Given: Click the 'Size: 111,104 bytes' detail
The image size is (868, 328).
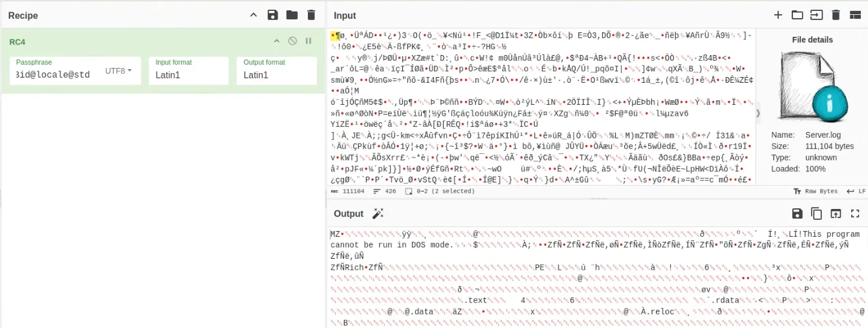Looking at the screenshot, I should pyautogui.click(x=812, y=146).
